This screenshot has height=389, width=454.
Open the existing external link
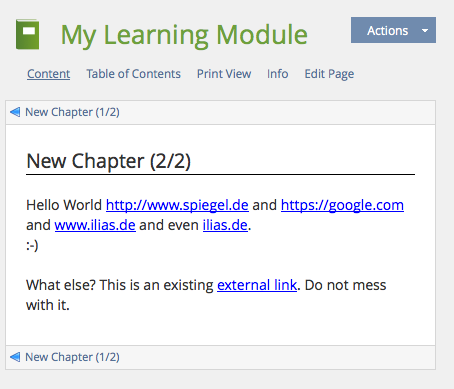(x=257, y=285)
